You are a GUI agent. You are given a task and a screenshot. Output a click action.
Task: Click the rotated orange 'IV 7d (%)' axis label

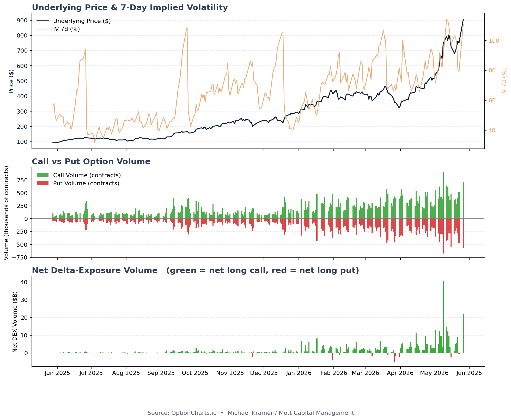point(504,81)
